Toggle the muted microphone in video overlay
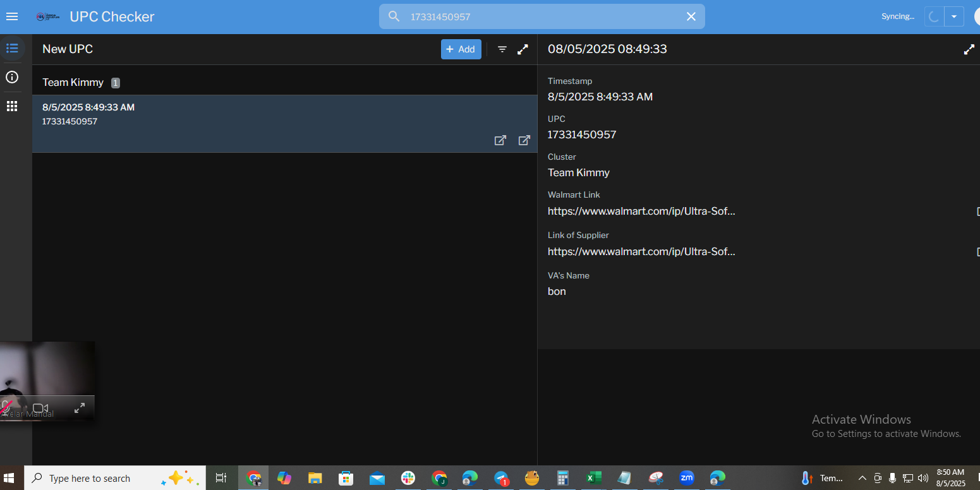 [x=6, y=407]
